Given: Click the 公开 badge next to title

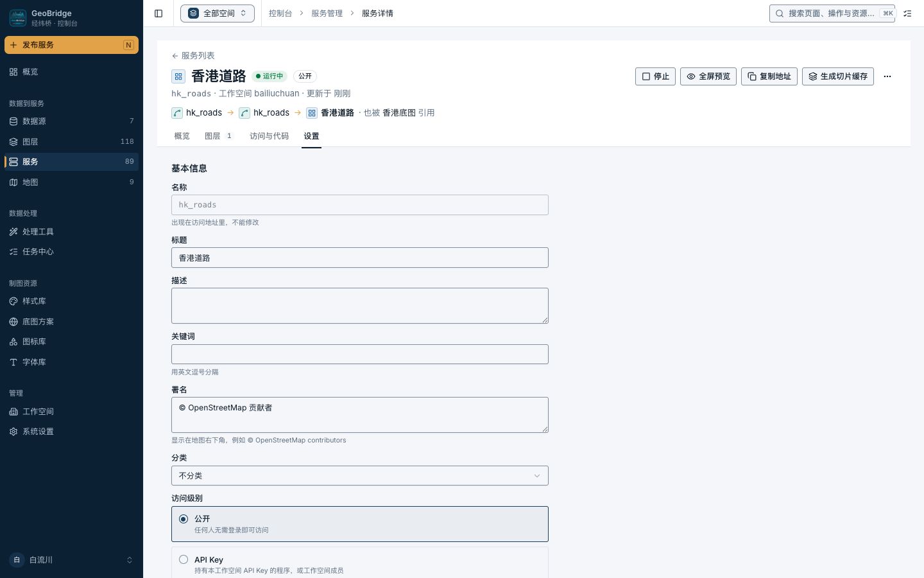Looking at the screenshot, I should tap(305, 76).
